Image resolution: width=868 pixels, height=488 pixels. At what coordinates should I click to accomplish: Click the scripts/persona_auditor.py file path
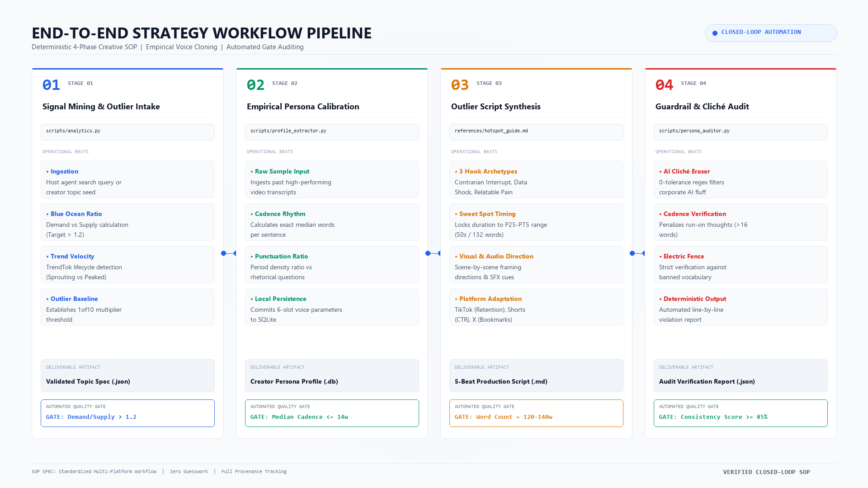[x=741, y=132]
